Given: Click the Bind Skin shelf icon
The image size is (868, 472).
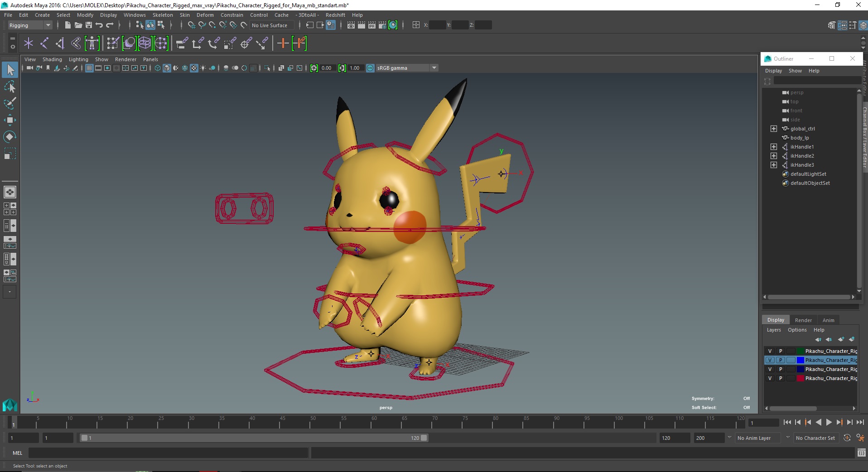Looking at the screenshot, I should click(76, 43).
